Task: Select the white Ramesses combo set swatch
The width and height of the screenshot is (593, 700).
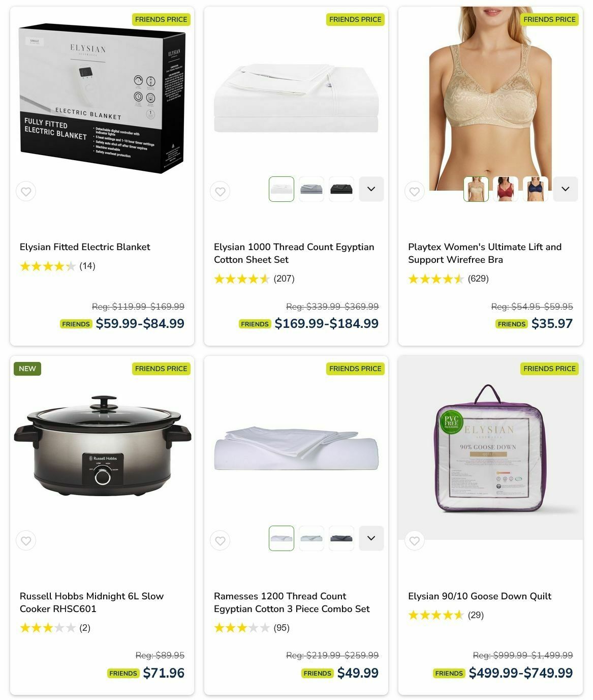Action: coord(282,538)
